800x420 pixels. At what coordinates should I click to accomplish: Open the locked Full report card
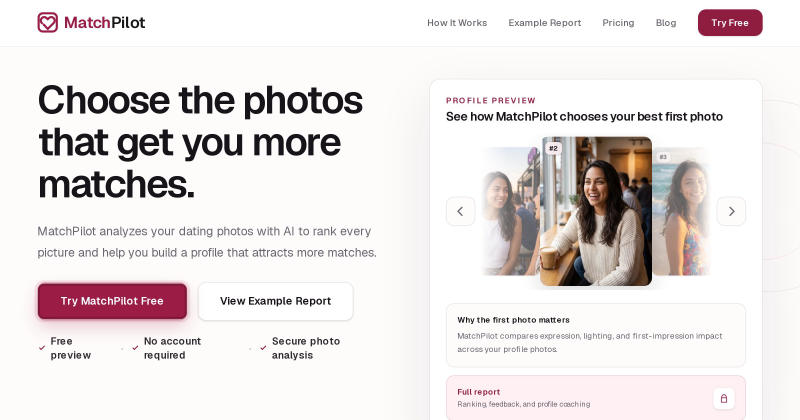click(596, 398)
